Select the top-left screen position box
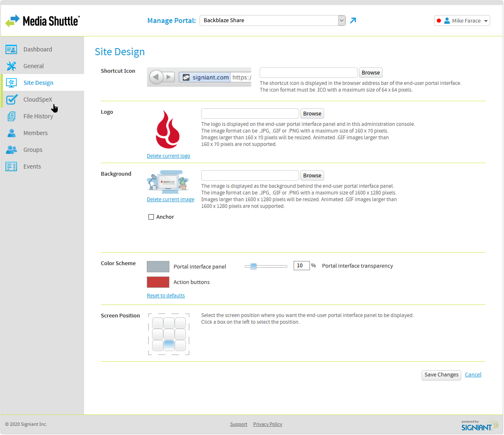 coord(158,323)
